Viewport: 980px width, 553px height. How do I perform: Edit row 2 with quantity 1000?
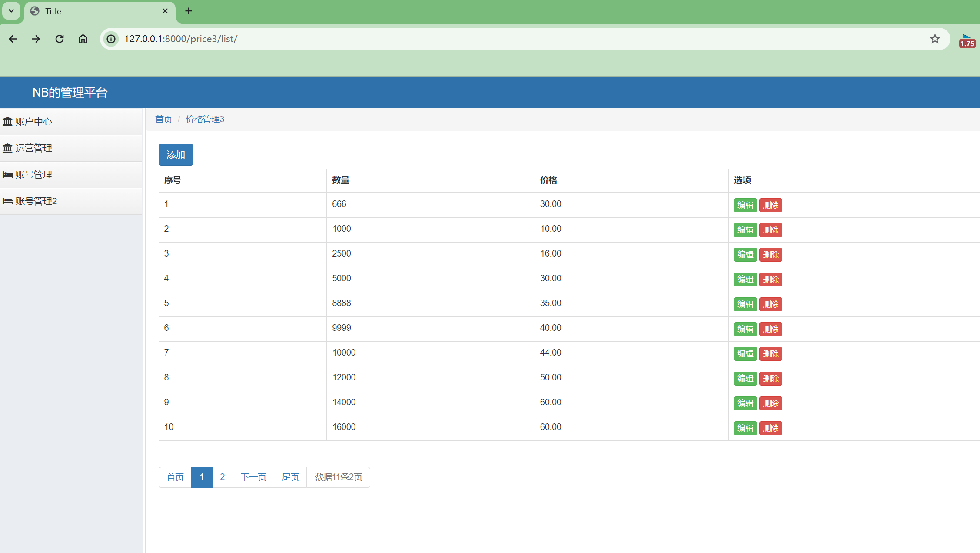[x=745, y=230]
